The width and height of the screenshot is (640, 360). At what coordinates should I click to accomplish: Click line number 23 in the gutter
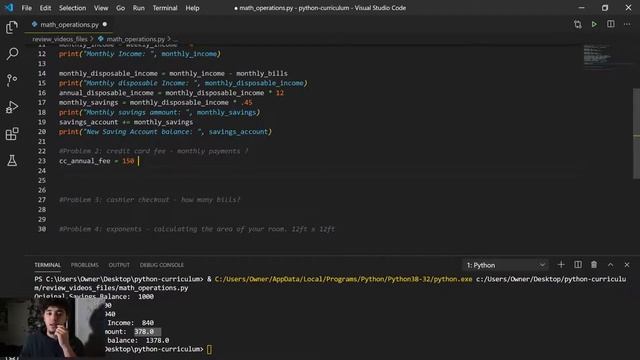pos(42,161)
